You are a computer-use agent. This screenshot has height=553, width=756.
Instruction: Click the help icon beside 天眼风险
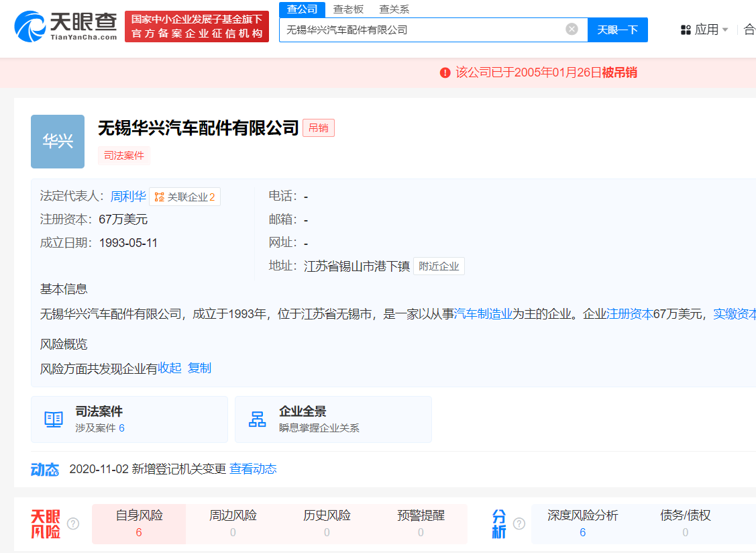pos(73,523)
